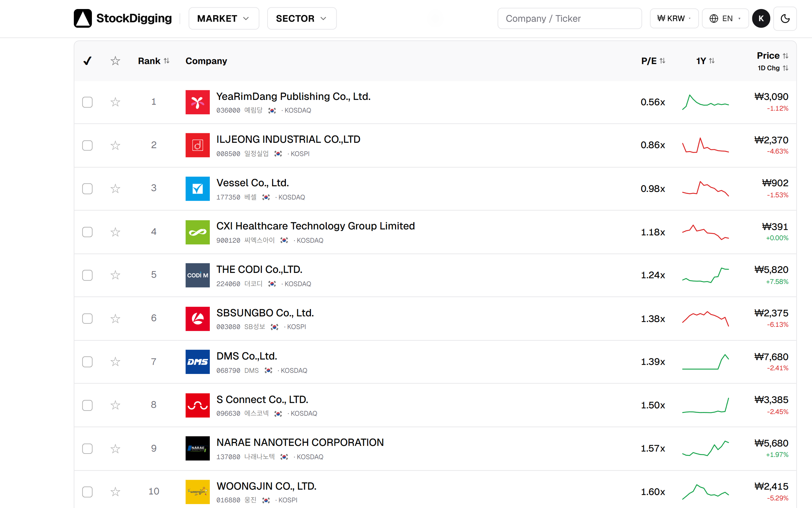812x508 pixels.
Task: Check THE CODI Co. row checkbox
Action: pos(87,275)
